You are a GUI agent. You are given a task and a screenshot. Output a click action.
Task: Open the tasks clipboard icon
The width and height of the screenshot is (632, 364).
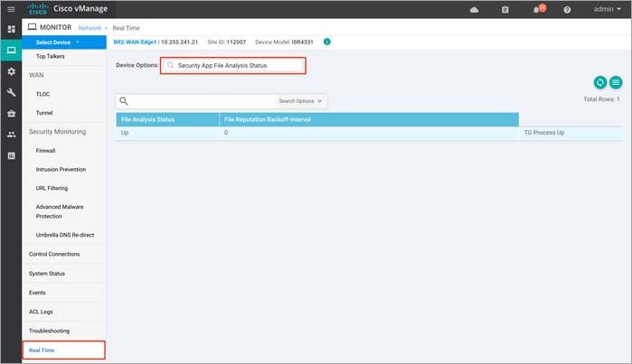tap(505, 10)
